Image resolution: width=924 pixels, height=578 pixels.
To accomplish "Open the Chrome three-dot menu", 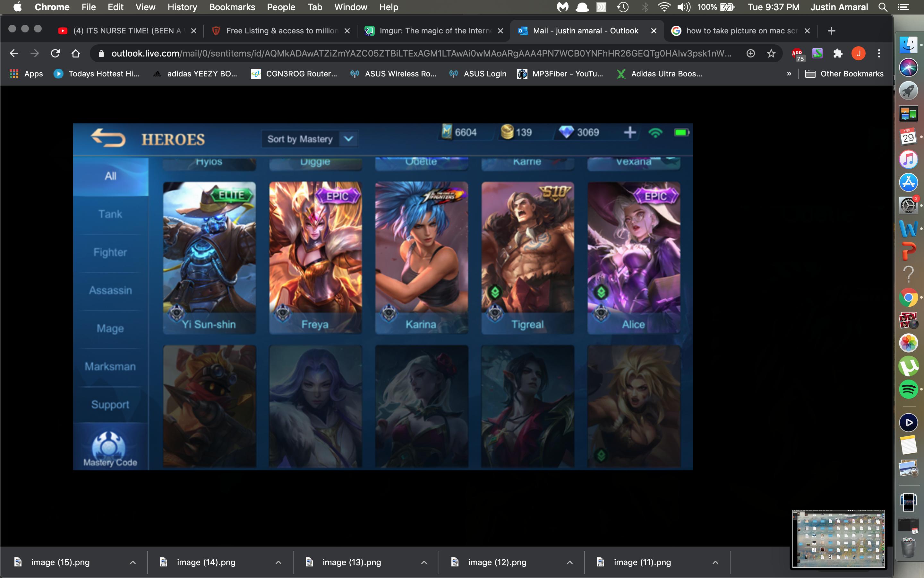I will pos(879,54).
